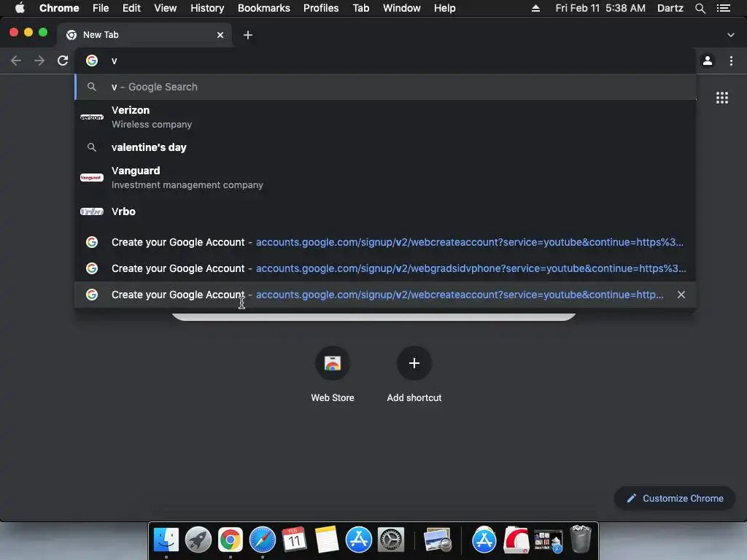This screenshot has width=747, height=560.
Task: Open Finder from the Dock
Action: tap(166, 540)
